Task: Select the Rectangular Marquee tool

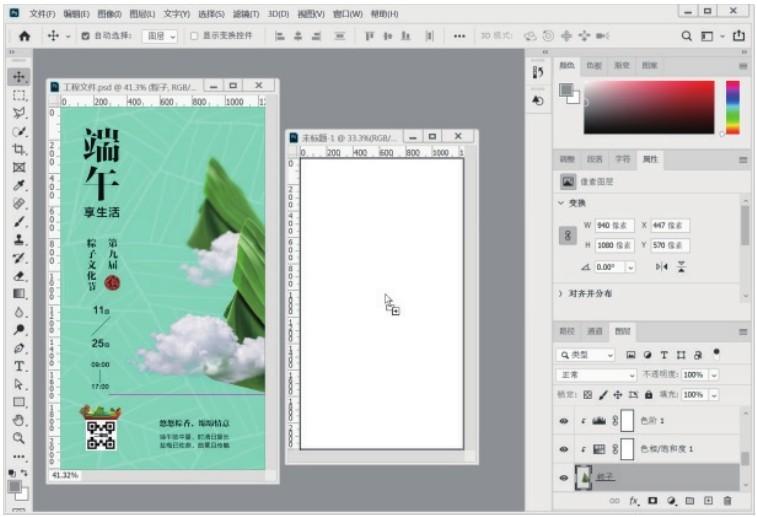Action: coord(19,95)
